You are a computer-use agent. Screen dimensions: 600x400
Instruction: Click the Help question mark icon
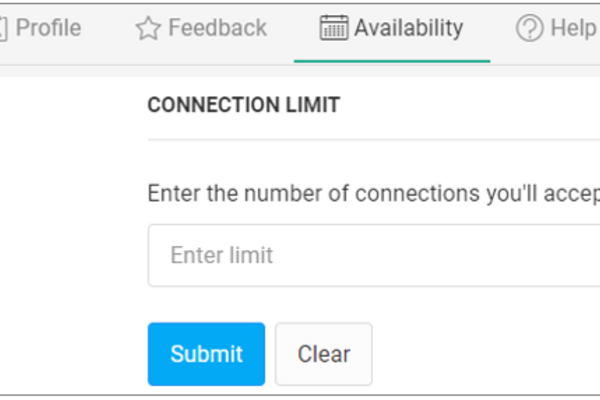530,28
